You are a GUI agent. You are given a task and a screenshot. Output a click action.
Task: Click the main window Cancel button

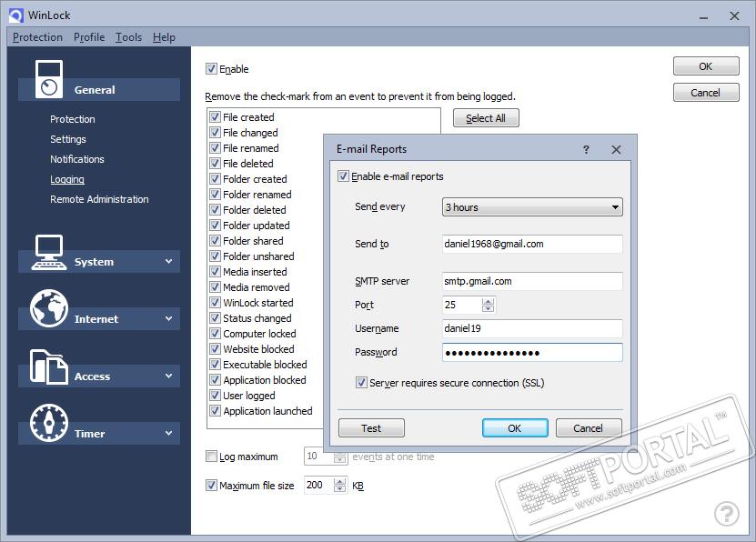[x=706, y=93]
